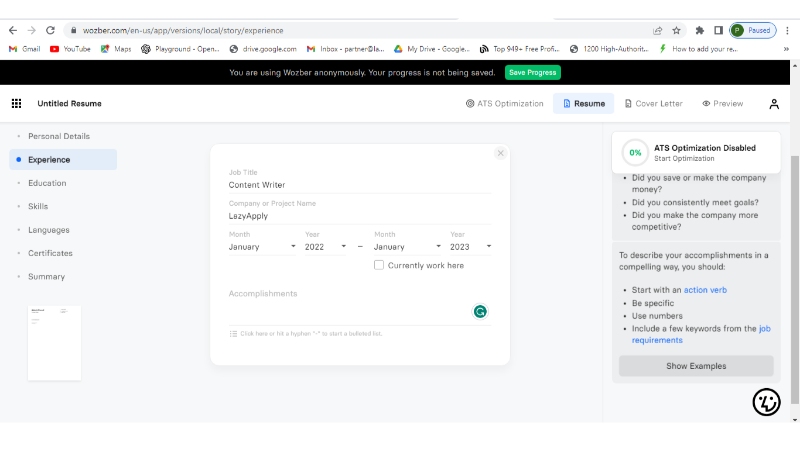Click the green Save Progress button
Viewport: 800px width, 449px height.
tap(532, 72)
